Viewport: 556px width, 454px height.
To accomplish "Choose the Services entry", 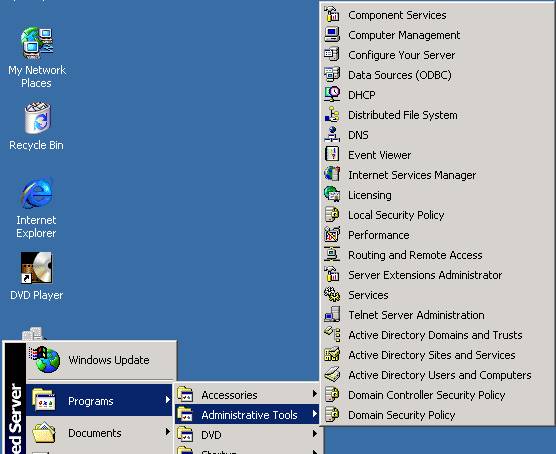I will click(437, 295).
